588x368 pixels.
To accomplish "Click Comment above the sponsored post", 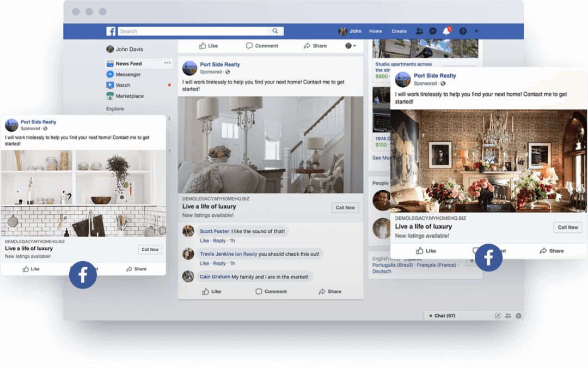I will click(262, 46).
